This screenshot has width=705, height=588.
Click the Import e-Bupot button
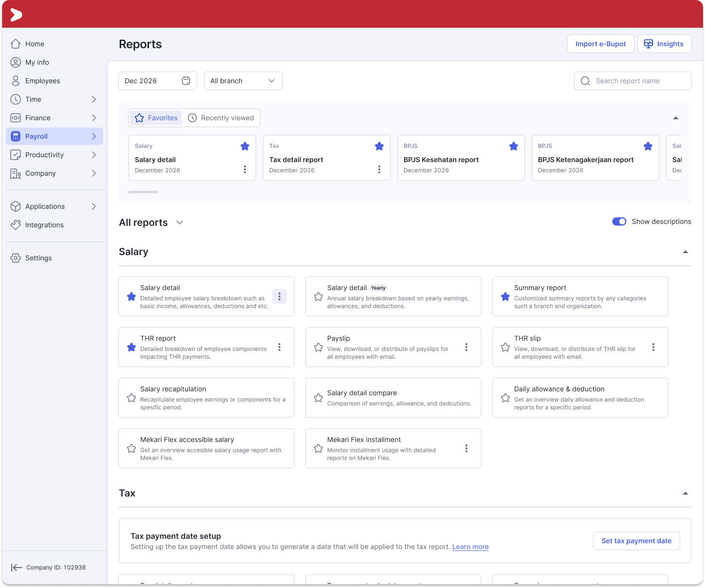pyautogui.click(x=601, y=44)
